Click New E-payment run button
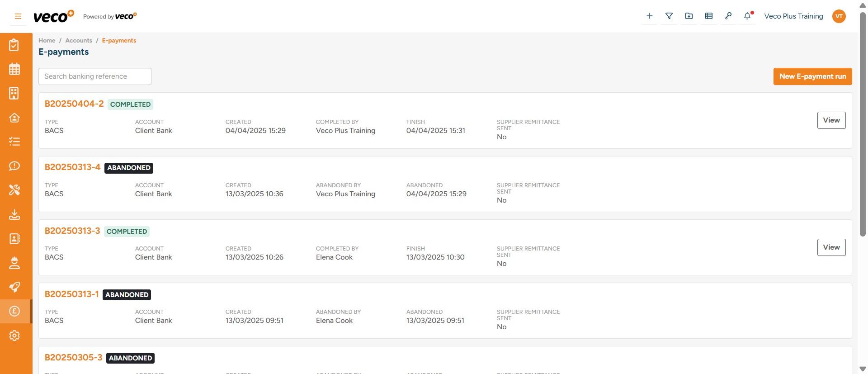Image resolution: width=868 pixels, height=374 pixels. pyautogui.click(x=812, y=76)
